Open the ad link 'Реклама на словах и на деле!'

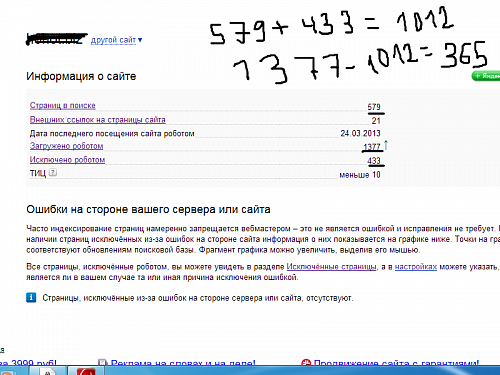tap(183, 363)
